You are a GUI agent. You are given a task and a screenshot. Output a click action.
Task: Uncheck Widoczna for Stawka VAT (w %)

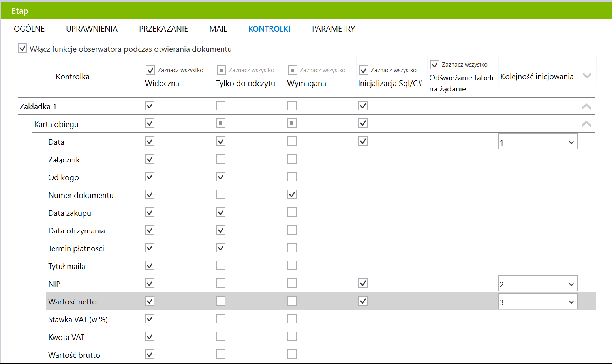pyautogui.click(x=150, y=319)
